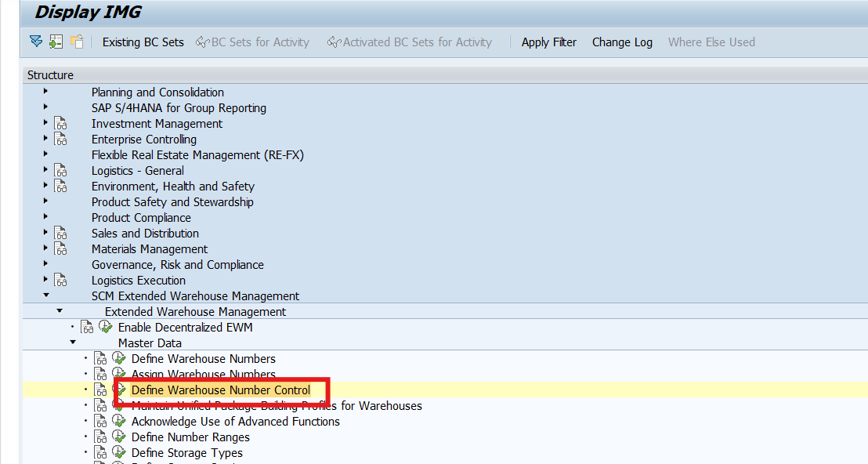Collapse the Master Data tree node
Screen dimensions: 868x464
[x=72, y=343]
